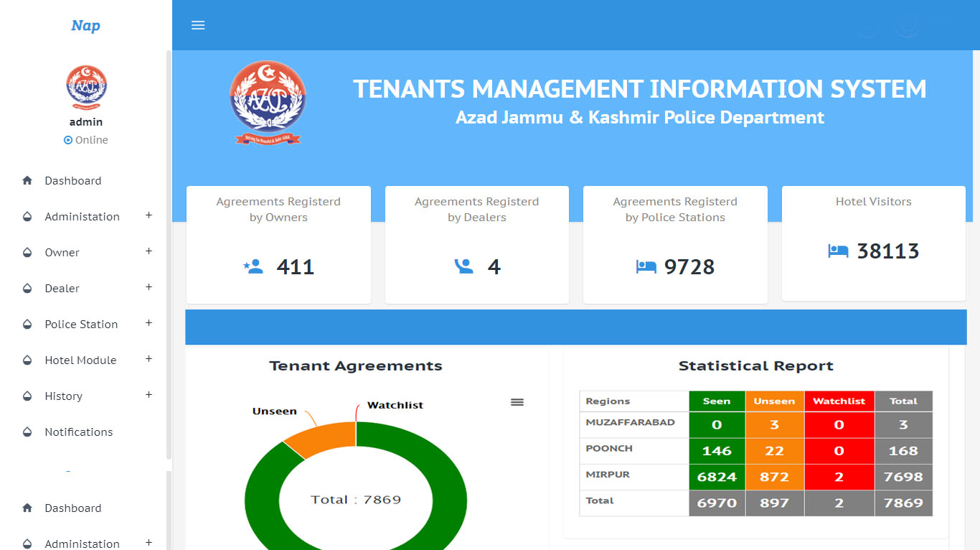Click the person-star icon in Owners card

(x=253, y=267)
